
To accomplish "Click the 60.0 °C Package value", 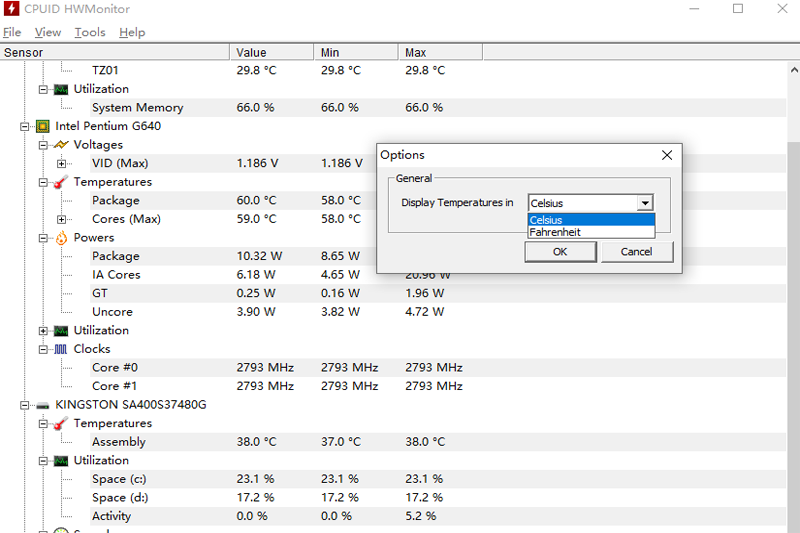I will (257, 200).
